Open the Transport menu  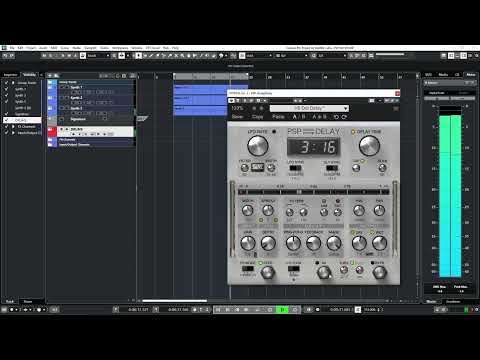[90, 48]
